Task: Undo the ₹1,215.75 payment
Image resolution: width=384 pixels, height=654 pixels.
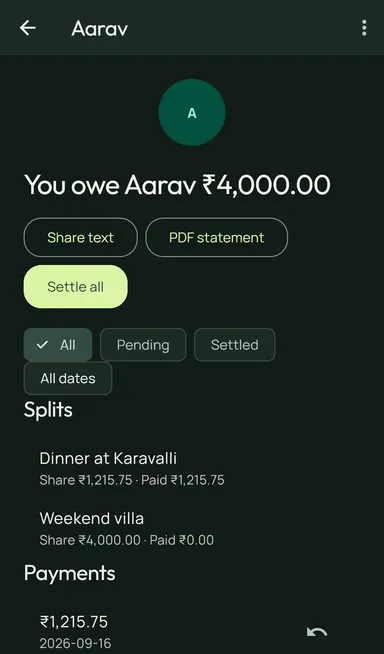Action: [317, 632]
